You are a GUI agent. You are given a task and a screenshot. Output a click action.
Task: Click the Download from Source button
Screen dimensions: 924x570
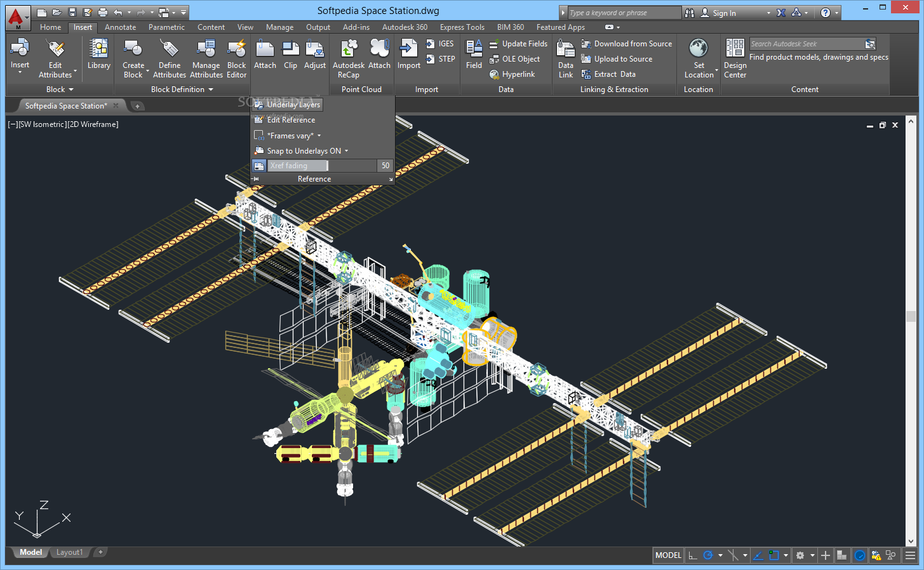coord(627,44)
